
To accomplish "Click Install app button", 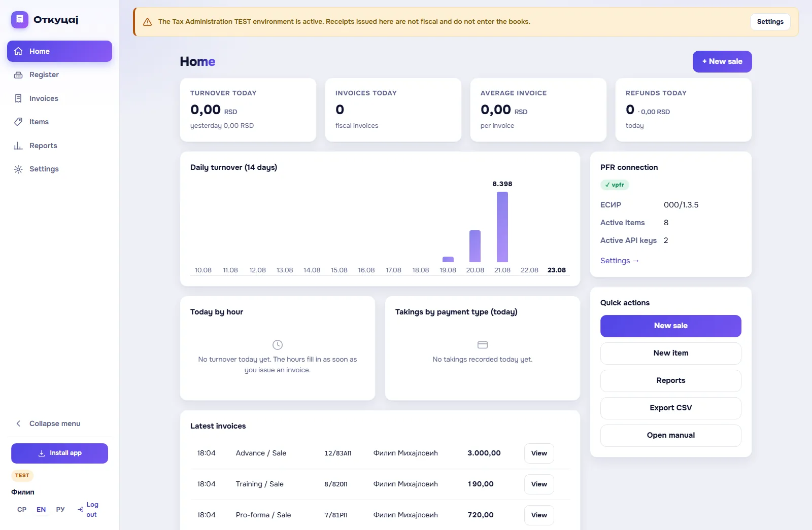I will point(59,453).
